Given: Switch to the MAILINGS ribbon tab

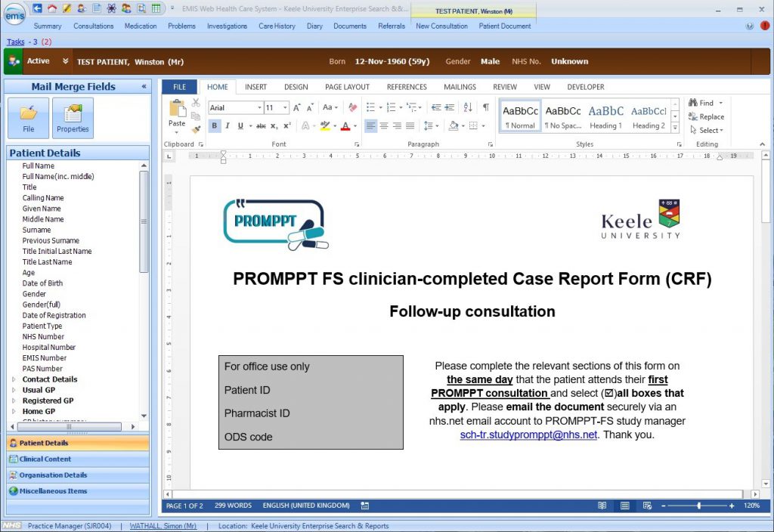Looking at the screenshot, I should point(460,87).
